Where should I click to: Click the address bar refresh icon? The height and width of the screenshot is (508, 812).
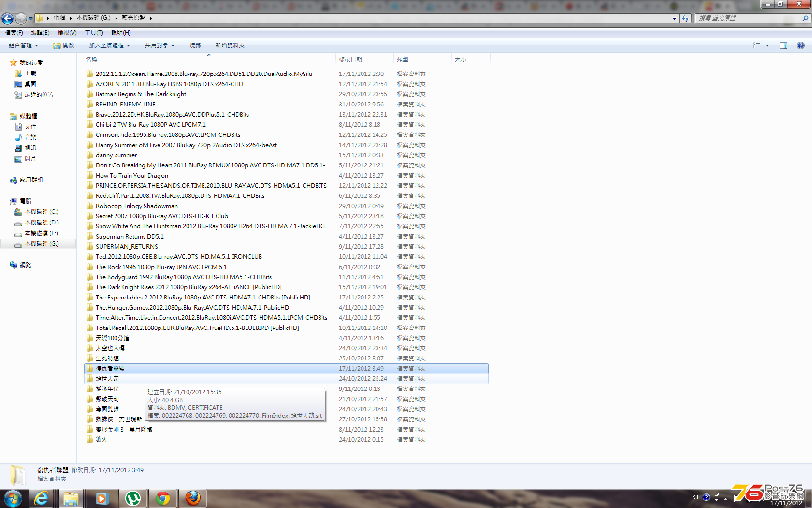coord(685,18)
